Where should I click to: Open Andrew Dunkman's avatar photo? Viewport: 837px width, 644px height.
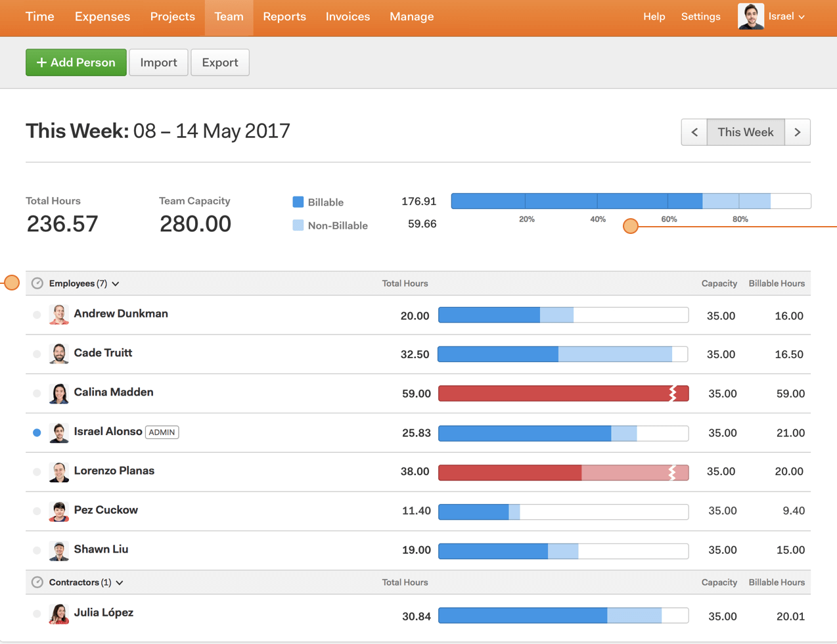pyautogui.click(x=58, y=313)
